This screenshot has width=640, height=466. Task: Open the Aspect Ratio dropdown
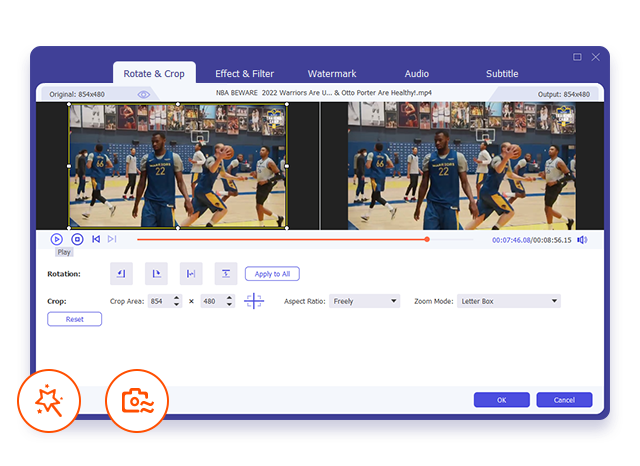[366, 301]
